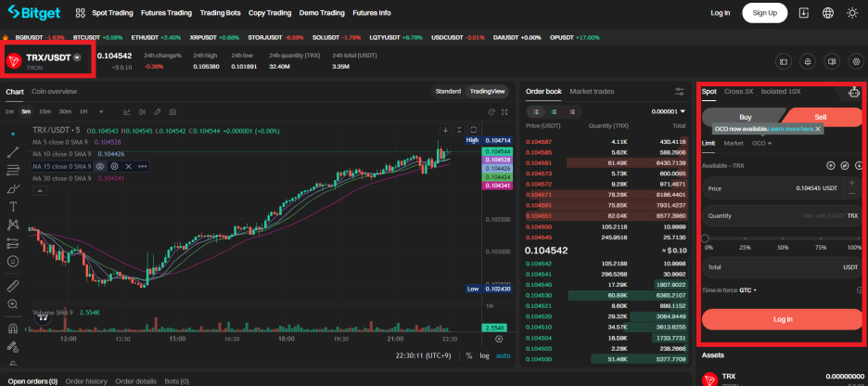Screen dimensions: 868x386
Task: Open more options for MA 15 indicator
Action: (x=142, y=166)
